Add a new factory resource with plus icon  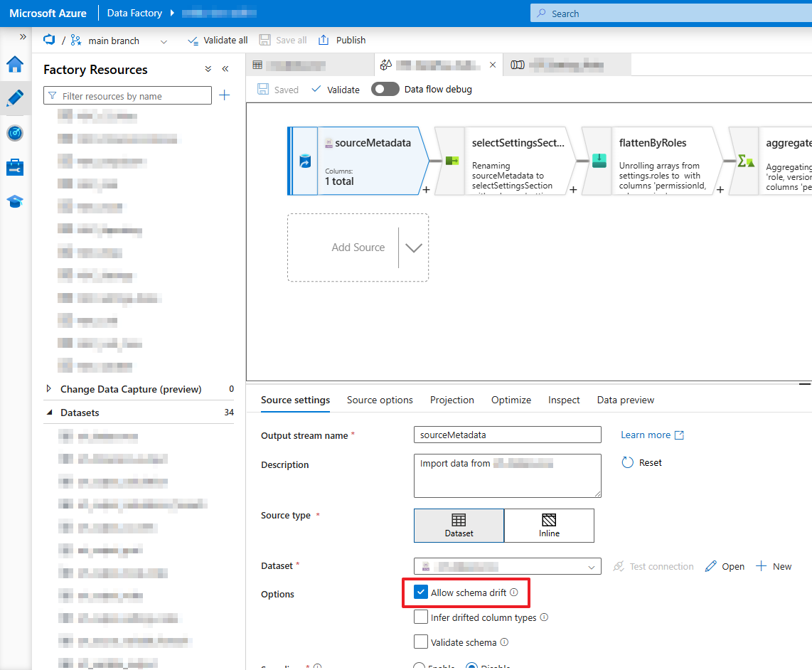coord(224,95)
